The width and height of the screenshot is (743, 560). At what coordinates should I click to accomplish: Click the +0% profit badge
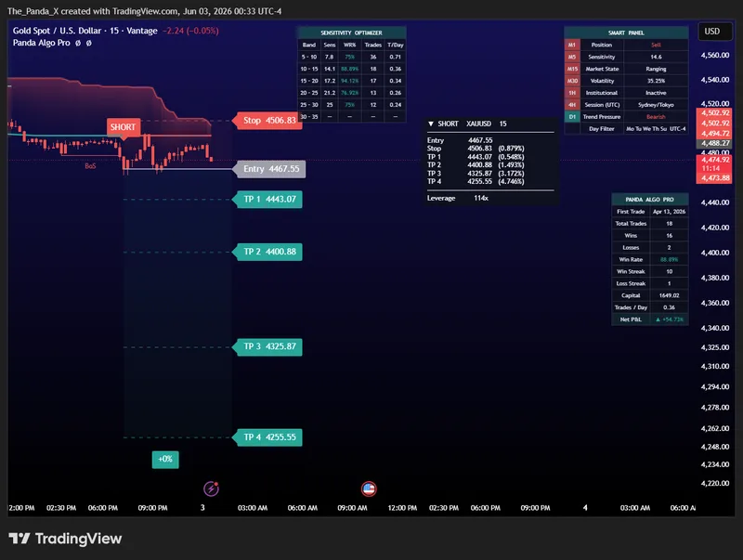point(165,459)
